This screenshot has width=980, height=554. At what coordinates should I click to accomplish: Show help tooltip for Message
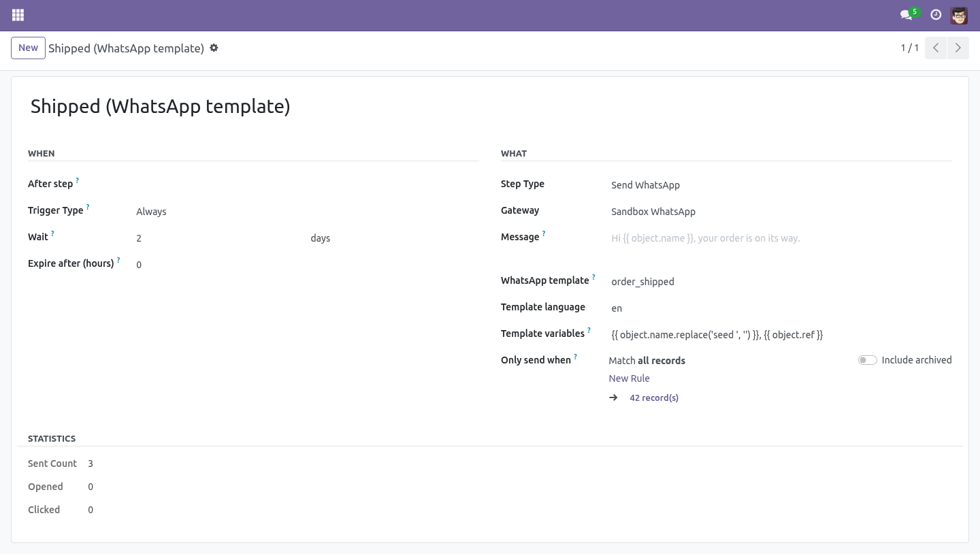click(x=544, y=233)
